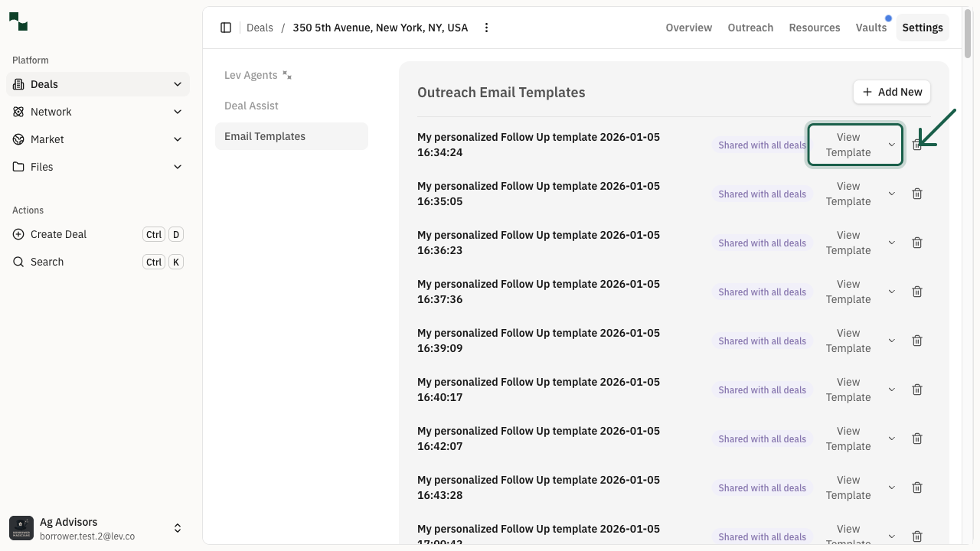Click the Add New button

(x=891, y=92)
